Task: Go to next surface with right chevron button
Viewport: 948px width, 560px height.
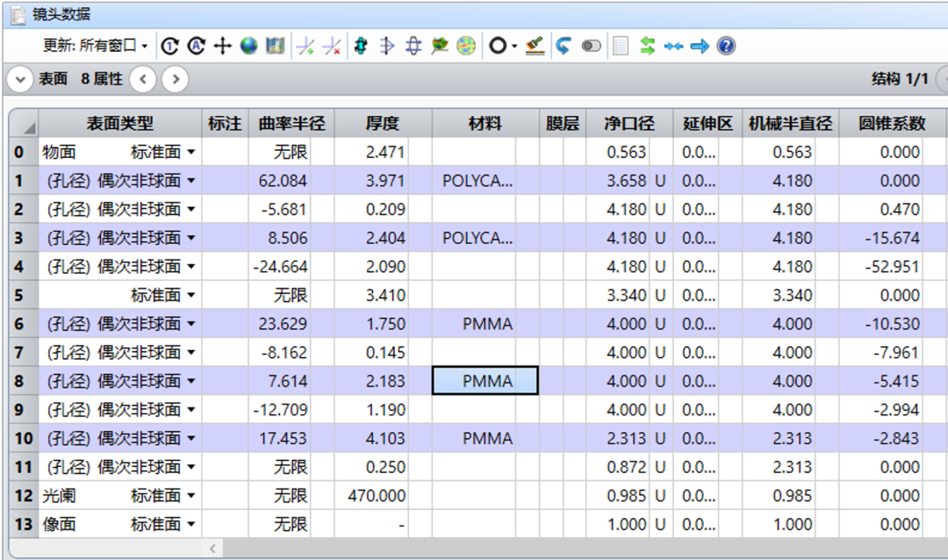Action: 176,79
